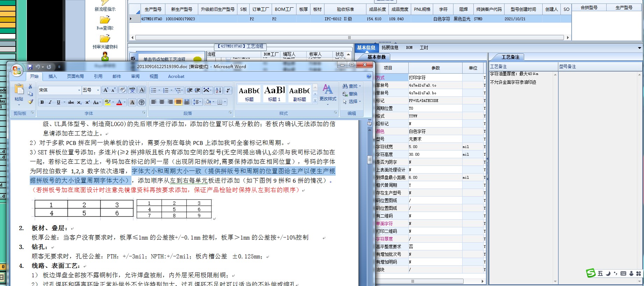Open the 预审关键物料 folder icon

105,39
